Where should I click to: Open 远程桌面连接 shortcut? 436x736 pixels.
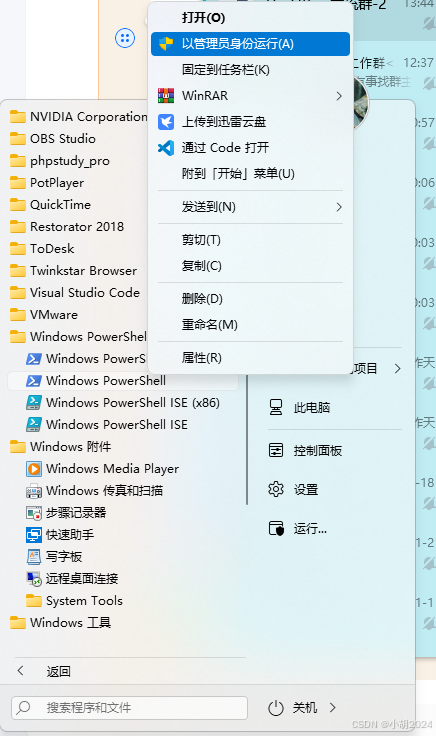[x=72, y=578]
